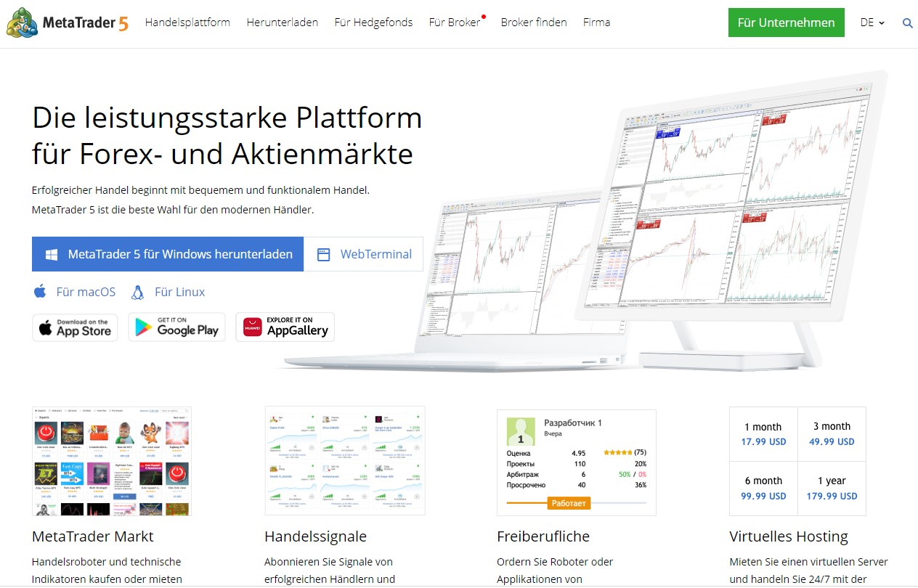Click the MetaTrader 5 logo
Image resolution: width=918 pixels, height=588 pixels.
[x=67, y=23]
